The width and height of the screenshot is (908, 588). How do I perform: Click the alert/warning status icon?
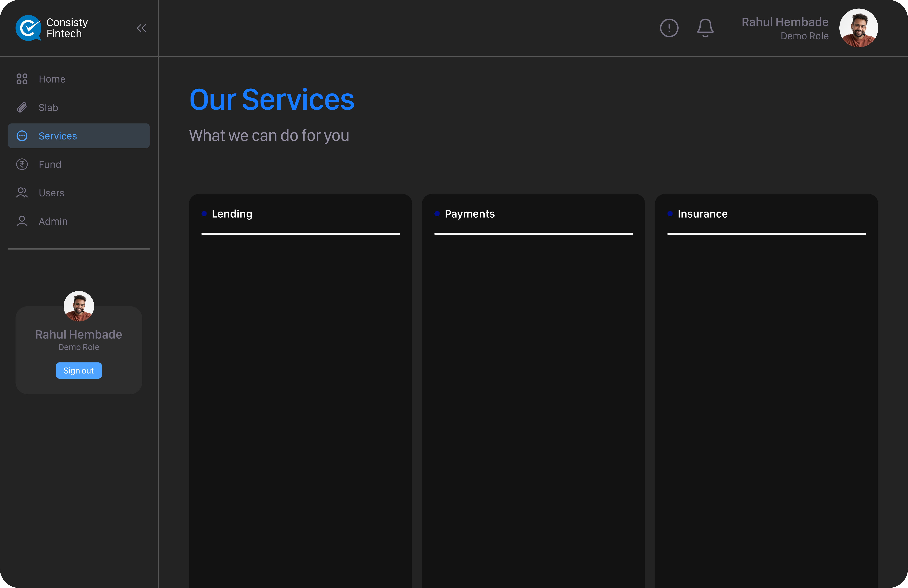coord(669,28)
